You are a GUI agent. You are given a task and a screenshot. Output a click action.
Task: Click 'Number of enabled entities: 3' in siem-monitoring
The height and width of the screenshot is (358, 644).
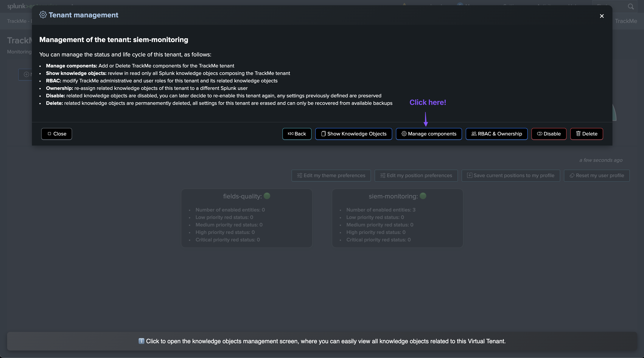pos(381,210)
